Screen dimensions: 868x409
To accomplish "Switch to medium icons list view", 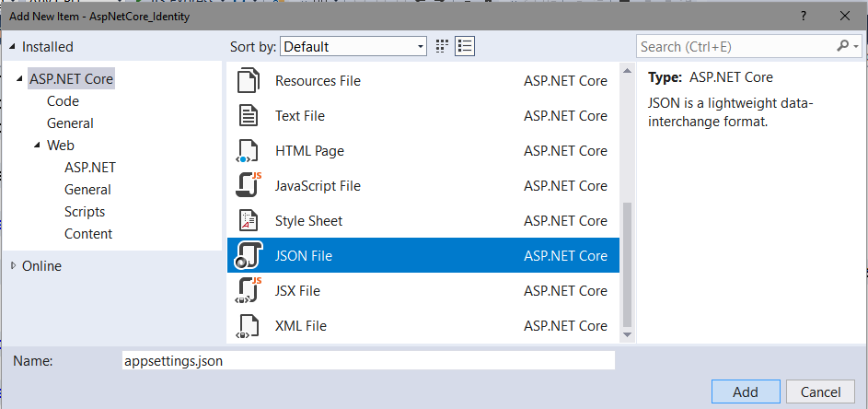I will coord(465,47).
